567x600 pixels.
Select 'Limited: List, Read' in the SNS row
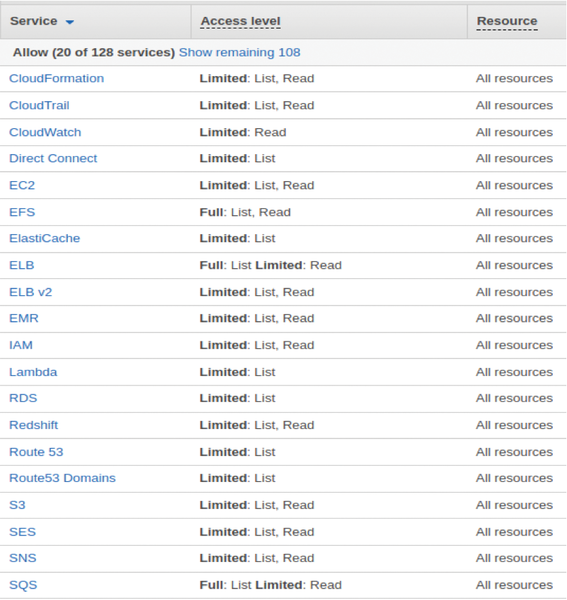coord(257,558)
